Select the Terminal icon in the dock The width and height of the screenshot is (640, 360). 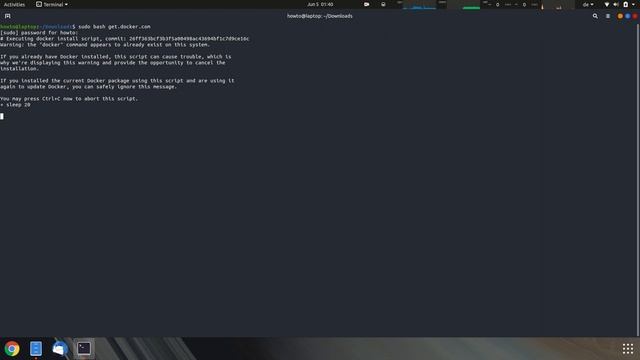(x=84, y=349)
